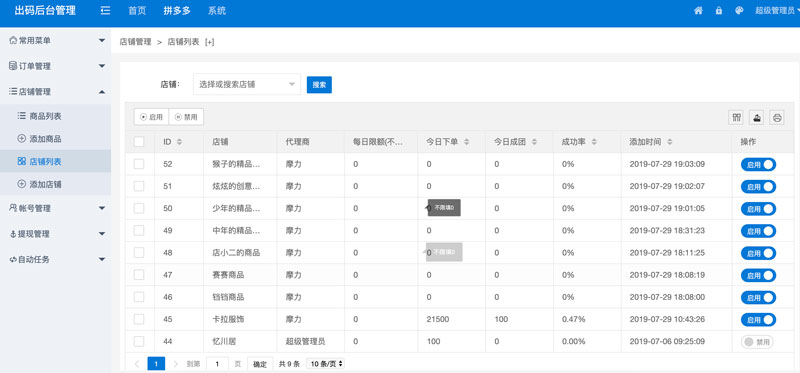Check the row with ID 50
Screen dimensions: 800x373
click(139, 208)
